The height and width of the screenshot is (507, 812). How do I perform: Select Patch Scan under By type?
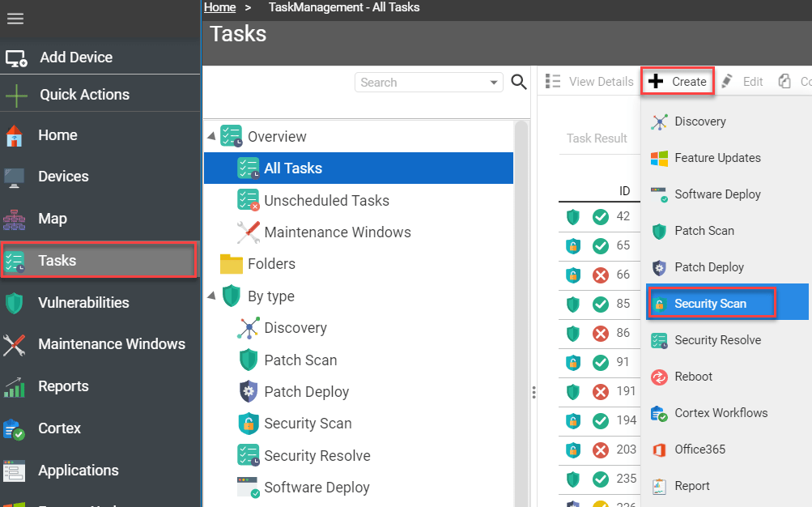click(300, 360)
